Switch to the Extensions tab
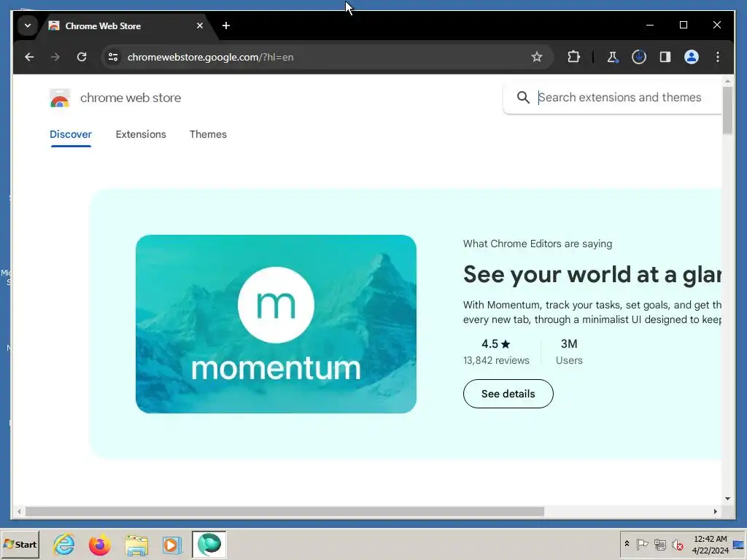Viewport: 747px width, 560px height. click(x=141, y=135)
